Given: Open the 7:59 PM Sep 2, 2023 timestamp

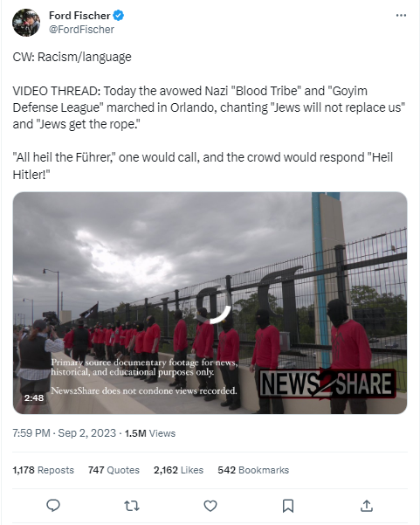Looking at the screenshot, I should pyautogui.click(x=65, y=433).
